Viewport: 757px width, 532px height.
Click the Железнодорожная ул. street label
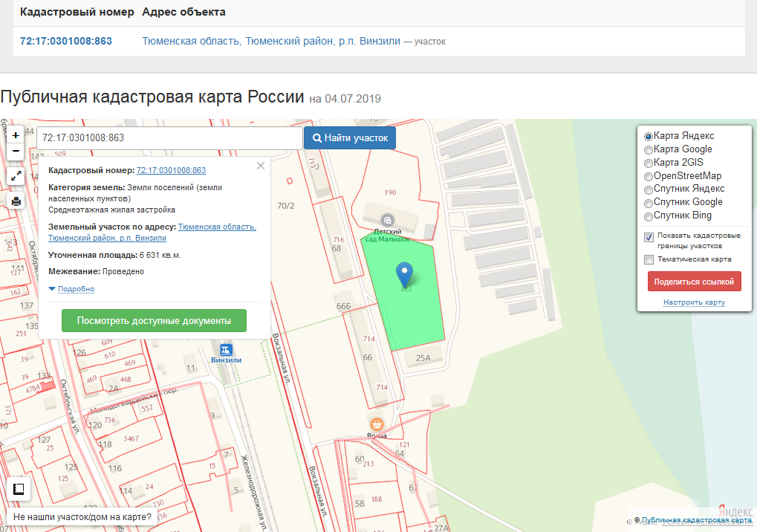[254, 493]
